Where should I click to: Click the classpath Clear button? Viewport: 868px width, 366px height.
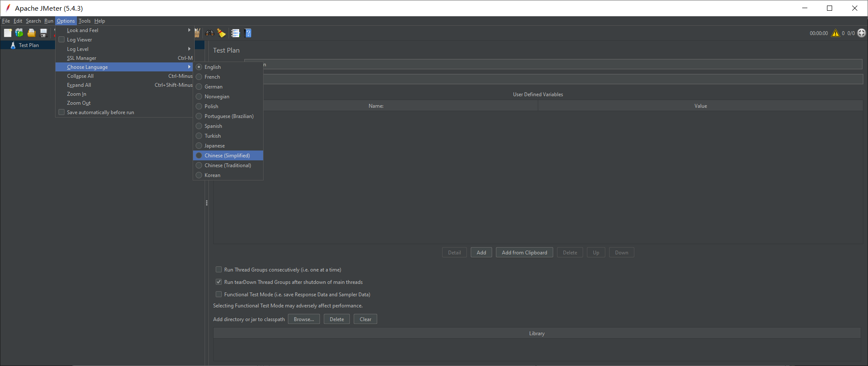[365, 319]
